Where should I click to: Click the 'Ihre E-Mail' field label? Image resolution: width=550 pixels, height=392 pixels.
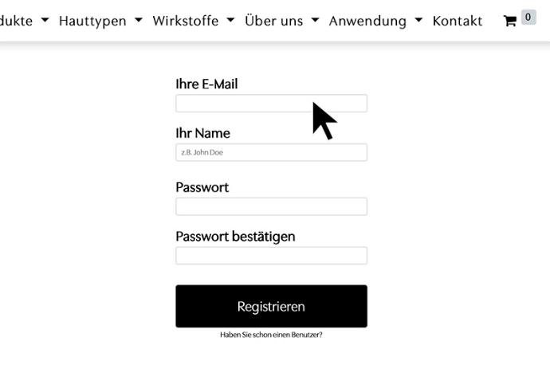tap(206, 84)
